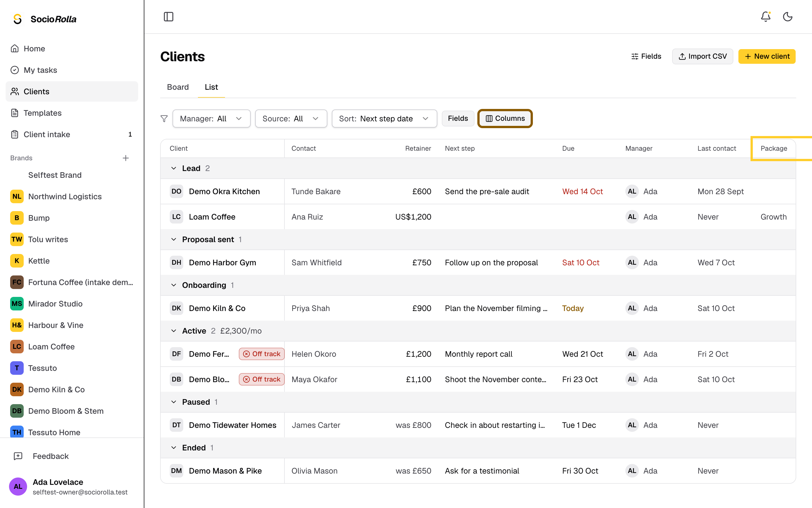Open the Source filter dropdown
Image resolution: width=812 pixels, height=508 pixels.
(291, 119)
